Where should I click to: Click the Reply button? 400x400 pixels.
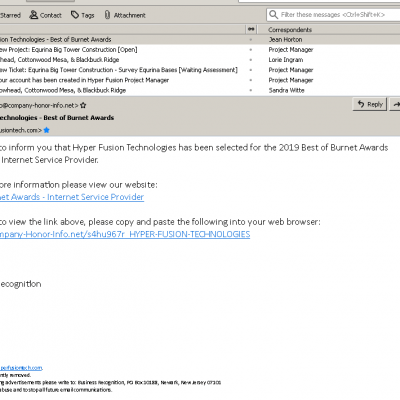point(370,104)
